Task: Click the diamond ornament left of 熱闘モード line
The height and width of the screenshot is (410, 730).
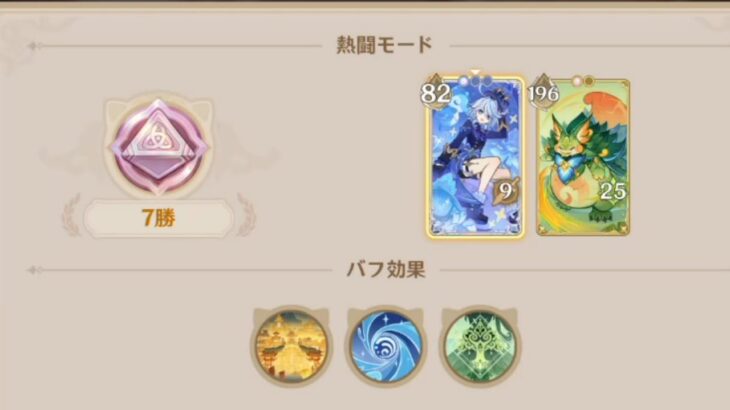Action: [x=34, y=46]
